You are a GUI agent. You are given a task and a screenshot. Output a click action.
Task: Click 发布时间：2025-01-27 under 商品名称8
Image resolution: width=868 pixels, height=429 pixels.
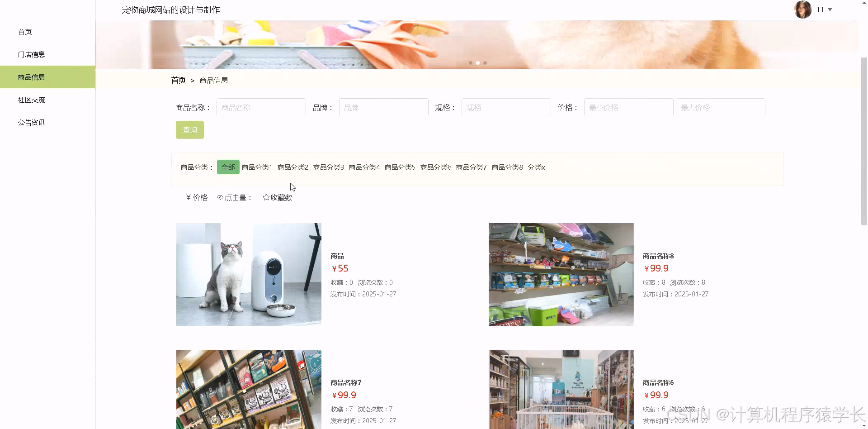coord(675,294)
